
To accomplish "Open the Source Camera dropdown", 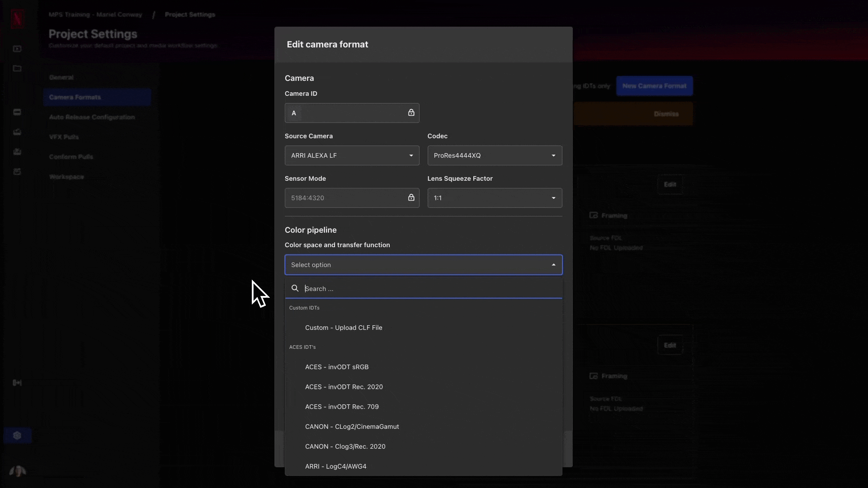I will tap(352, 155).
